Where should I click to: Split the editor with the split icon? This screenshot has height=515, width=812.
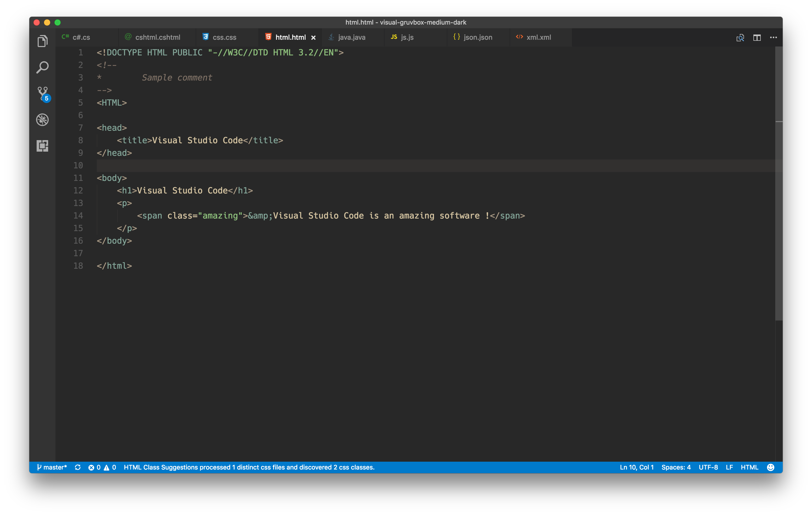click(757, 37)
